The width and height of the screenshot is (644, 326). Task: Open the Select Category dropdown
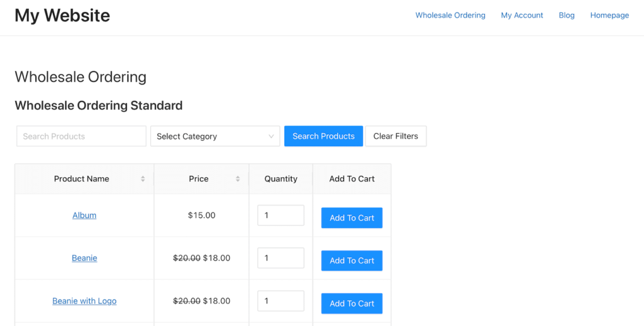[215, 136]
